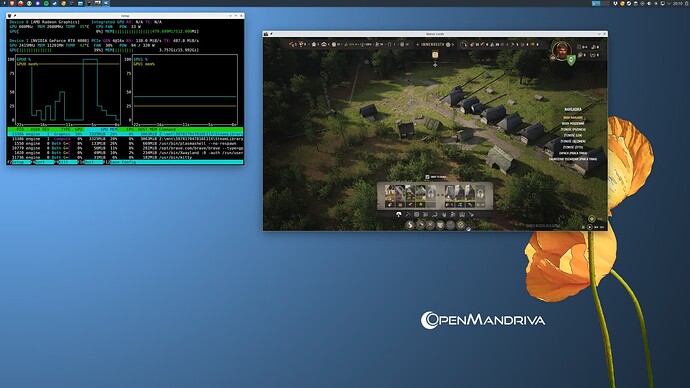Image resolution: width=690 pixels, height=388 pixels.
Task: Open F6 Sort menu in nvtop
Action: (43, 162)
